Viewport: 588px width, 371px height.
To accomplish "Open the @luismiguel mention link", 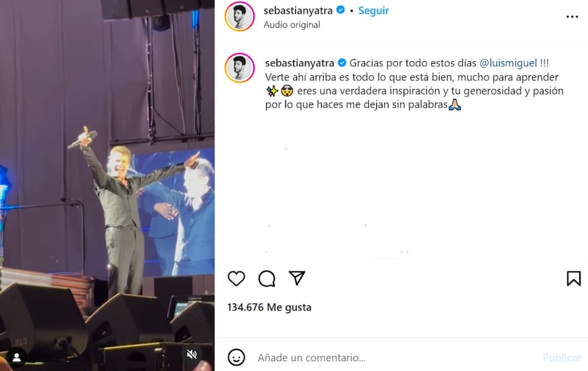I will (x=508, y=63).
